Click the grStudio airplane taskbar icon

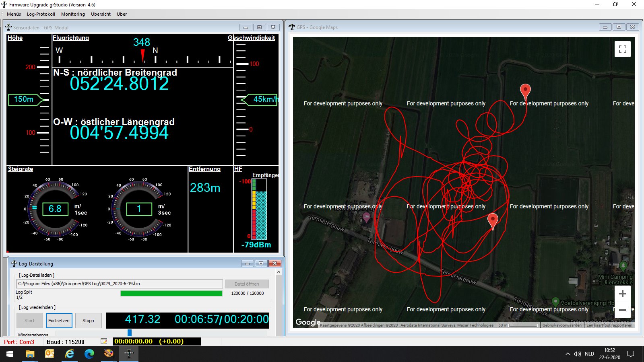pos(129,354)
